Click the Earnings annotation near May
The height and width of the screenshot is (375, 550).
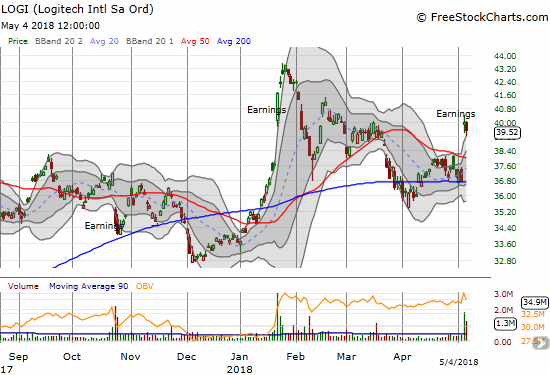[x=456, y=114]
